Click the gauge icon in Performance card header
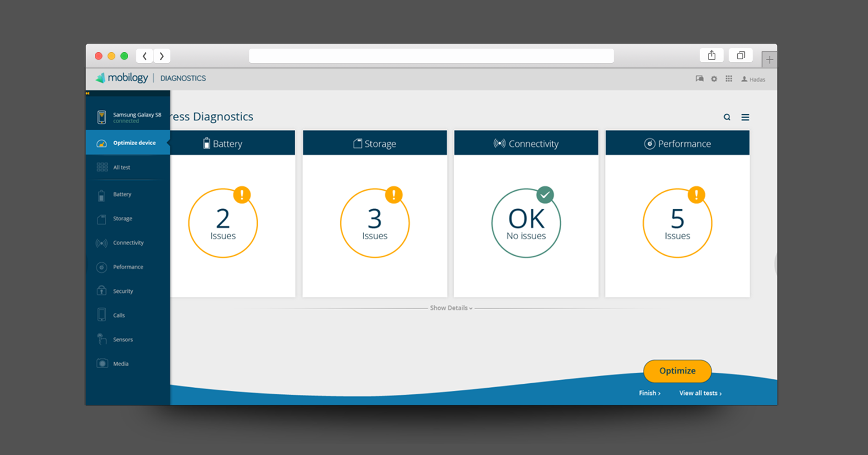The height and width of the screenshot is (455, 868). 649,144
